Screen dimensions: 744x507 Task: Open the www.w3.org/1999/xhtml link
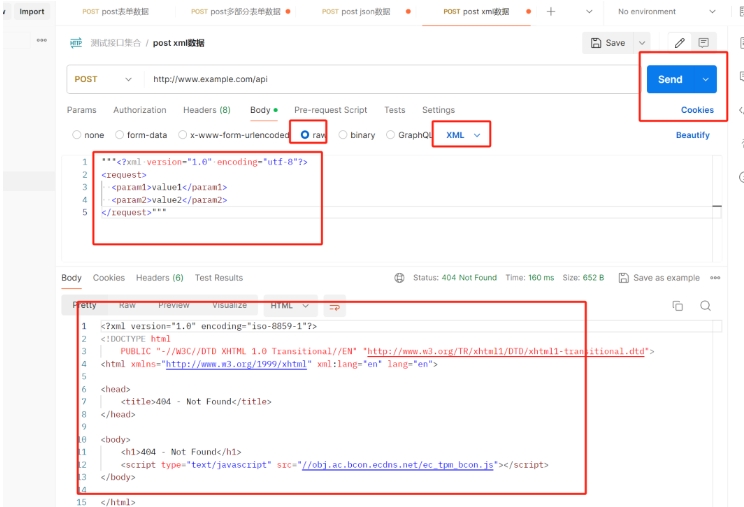coord(236,364)
